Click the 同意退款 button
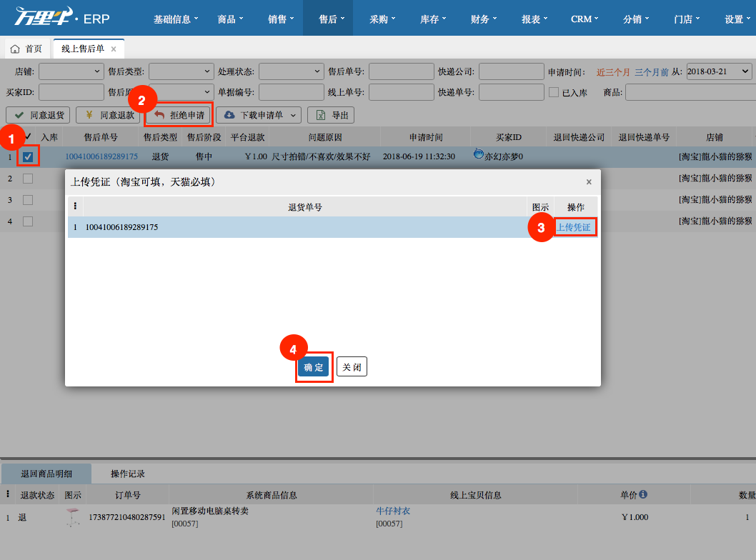 click(108, 115)
